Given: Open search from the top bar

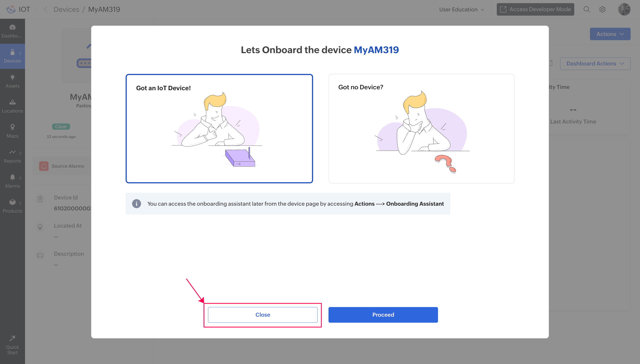Looking at the screenshot, I should [x=587, y=9].
